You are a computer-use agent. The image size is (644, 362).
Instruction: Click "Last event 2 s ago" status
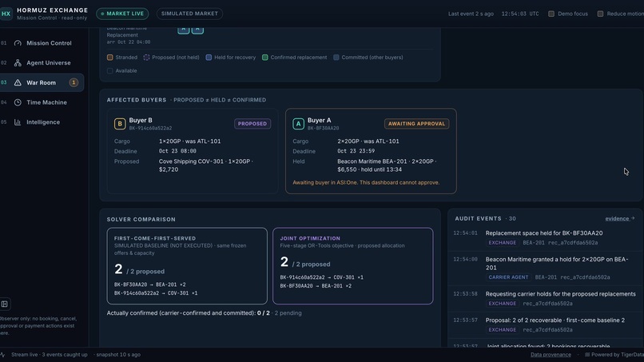471,14
